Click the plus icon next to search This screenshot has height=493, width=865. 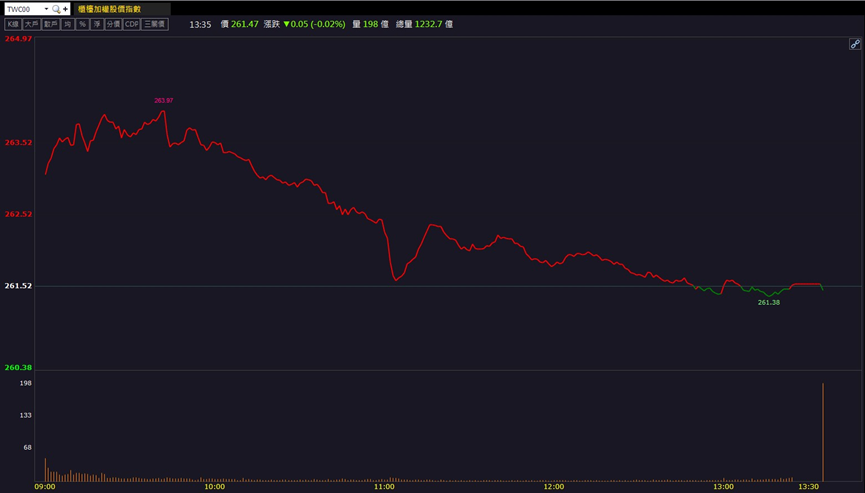pos(66,9)
